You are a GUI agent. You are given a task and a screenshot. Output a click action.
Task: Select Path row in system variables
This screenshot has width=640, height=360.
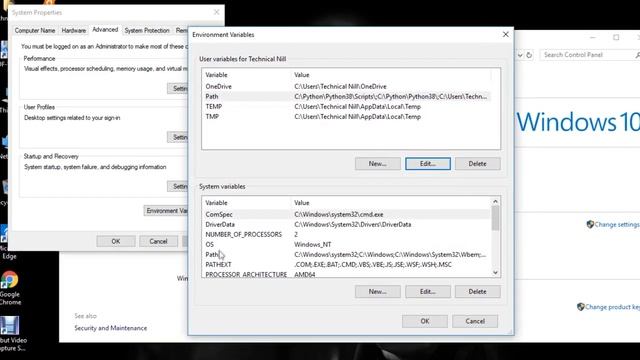click(x=347, y=255)
